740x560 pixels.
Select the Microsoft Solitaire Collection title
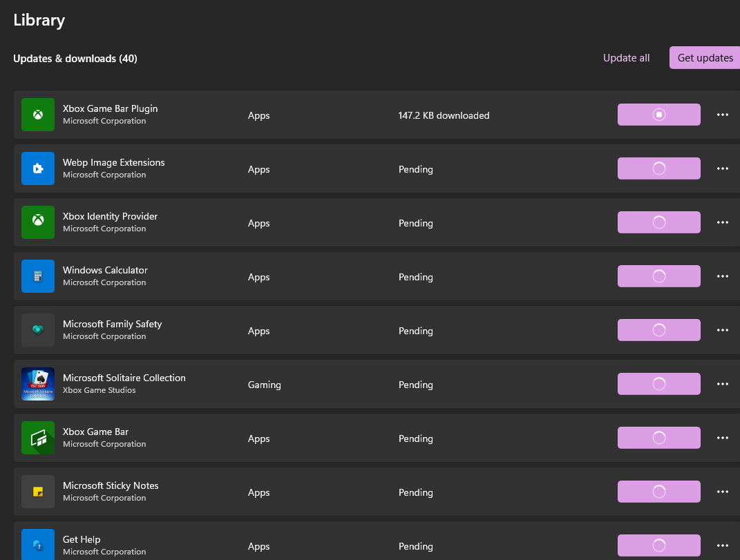124,378
